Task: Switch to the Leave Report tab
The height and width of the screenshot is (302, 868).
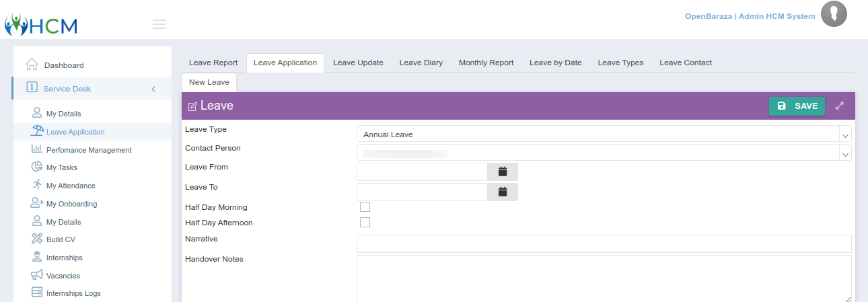Action: click(x=213, y=63)
